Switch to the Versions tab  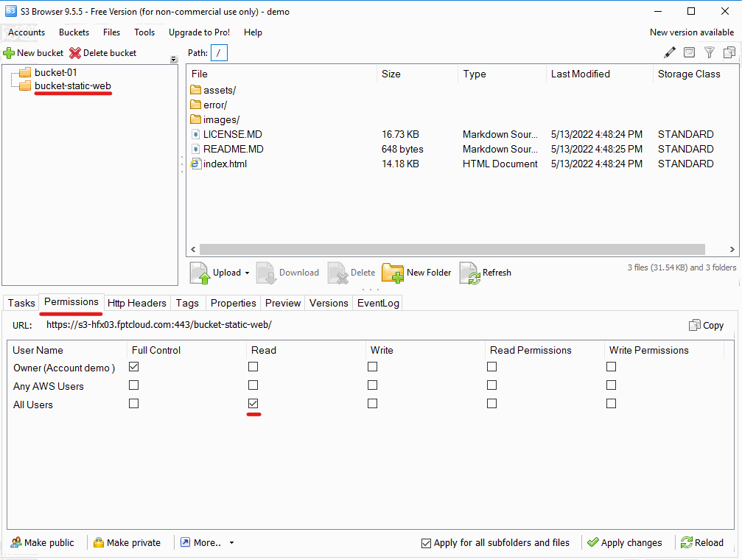pos(329,303)
